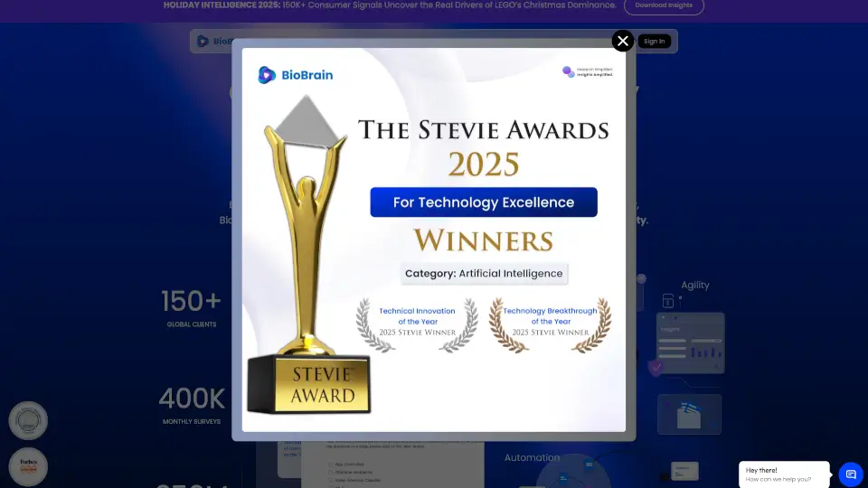868x488 pixels.
Task: Click the For Technology Excellence blue banner
Action: coord(484,202)
